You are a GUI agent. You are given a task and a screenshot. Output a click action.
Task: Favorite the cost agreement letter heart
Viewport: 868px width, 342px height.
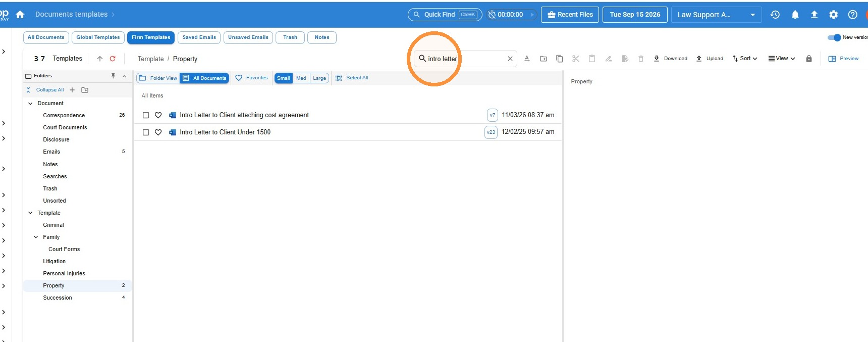tap(158, 115)
